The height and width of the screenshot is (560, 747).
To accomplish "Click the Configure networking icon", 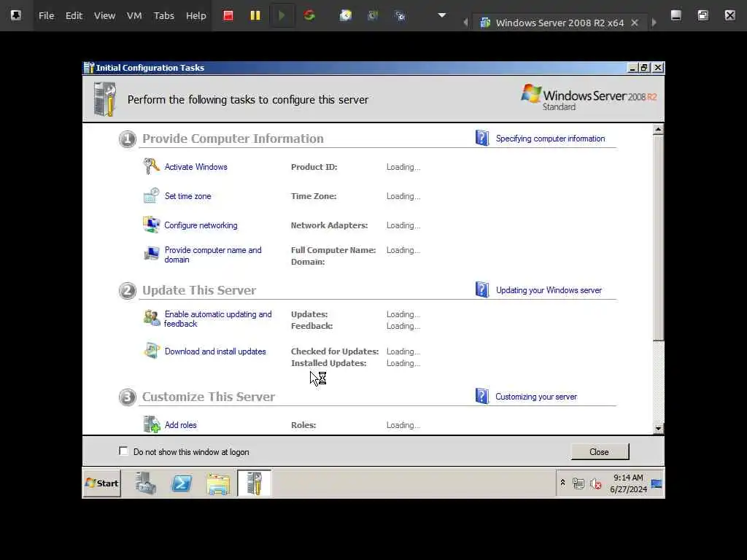I will (152, 225).
